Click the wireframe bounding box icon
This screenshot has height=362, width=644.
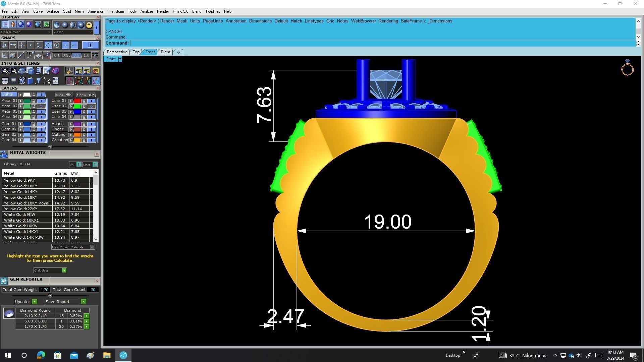22,81
